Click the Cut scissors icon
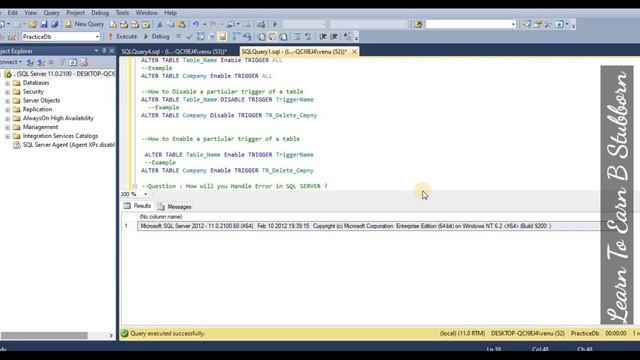 (160, 24)
